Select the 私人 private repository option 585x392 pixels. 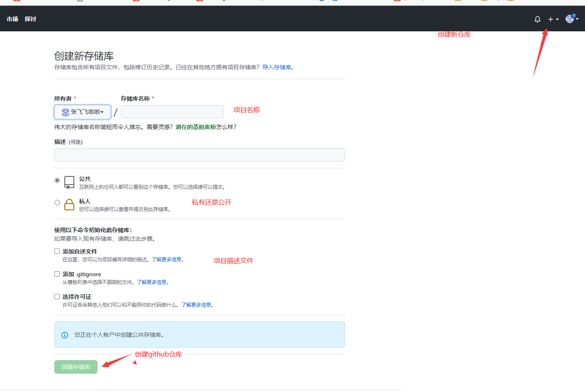[x=57, y=202]
